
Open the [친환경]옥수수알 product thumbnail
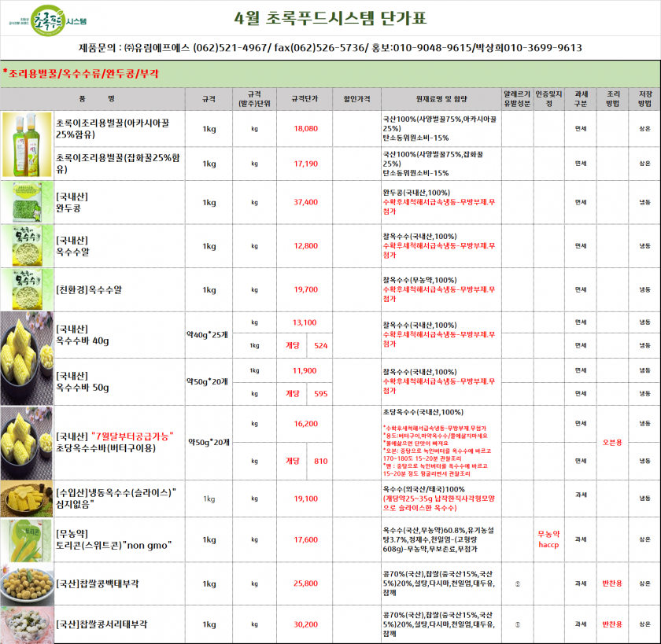pos(26,289)
